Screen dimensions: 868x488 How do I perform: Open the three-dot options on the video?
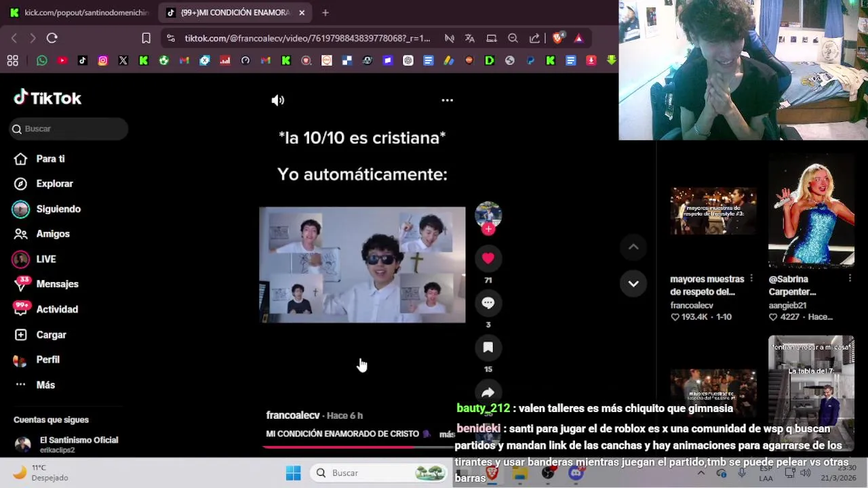tap(448, 100)
